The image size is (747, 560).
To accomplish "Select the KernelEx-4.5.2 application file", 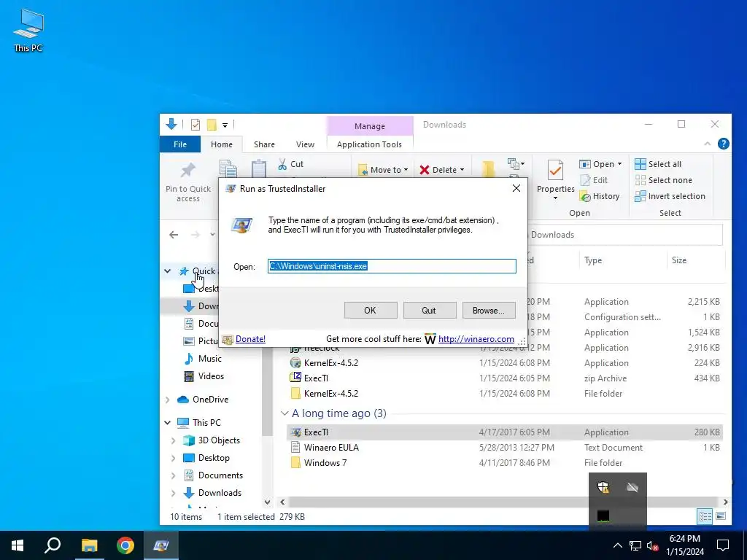I will click(x=330, y=363).
